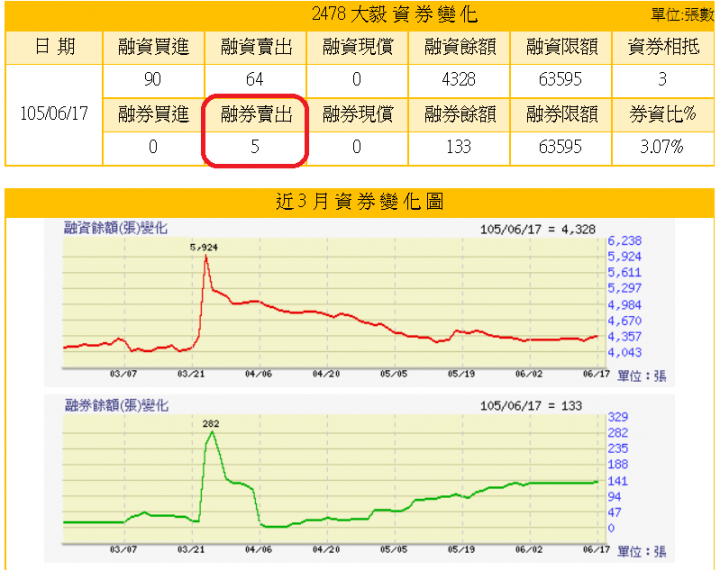Click the title '2478 大毅 資券變化'
The image size is (720, 570).
tap(394, 14)
